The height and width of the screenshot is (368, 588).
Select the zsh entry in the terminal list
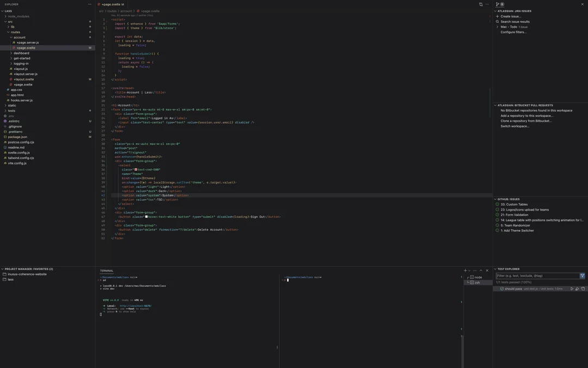tap(477, 281)
